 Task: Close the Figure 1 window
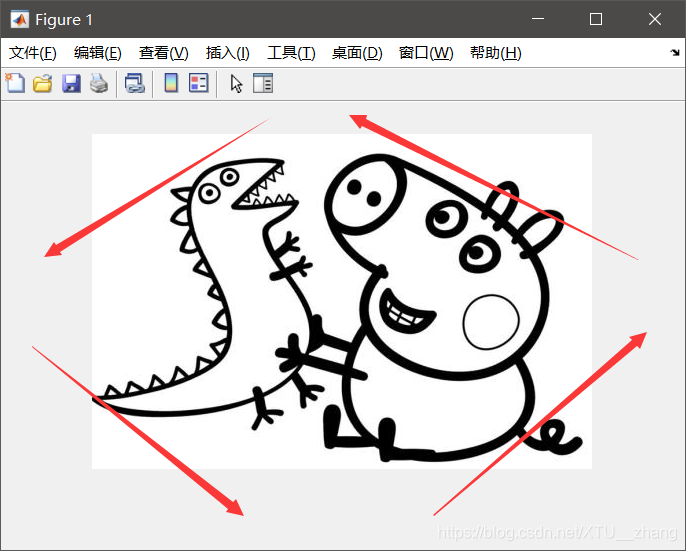point(655,19)
